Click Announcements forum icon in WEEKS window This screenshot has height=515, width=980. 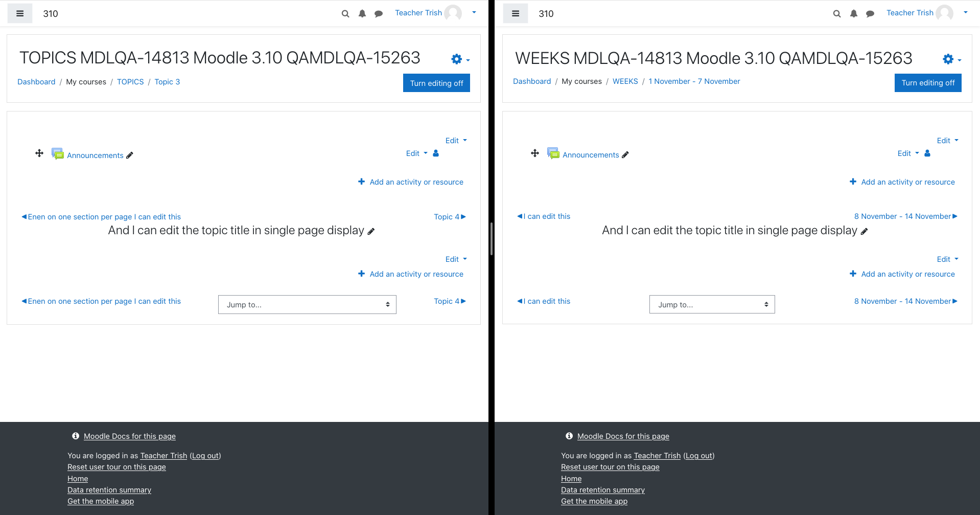point(553,153)
